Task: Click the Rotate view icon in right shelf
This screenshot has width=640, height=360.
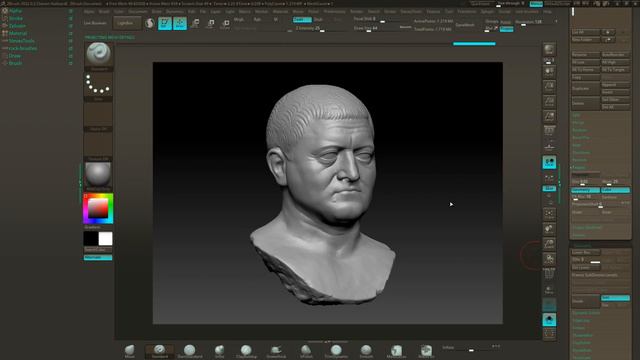Action: pos(549,259)
